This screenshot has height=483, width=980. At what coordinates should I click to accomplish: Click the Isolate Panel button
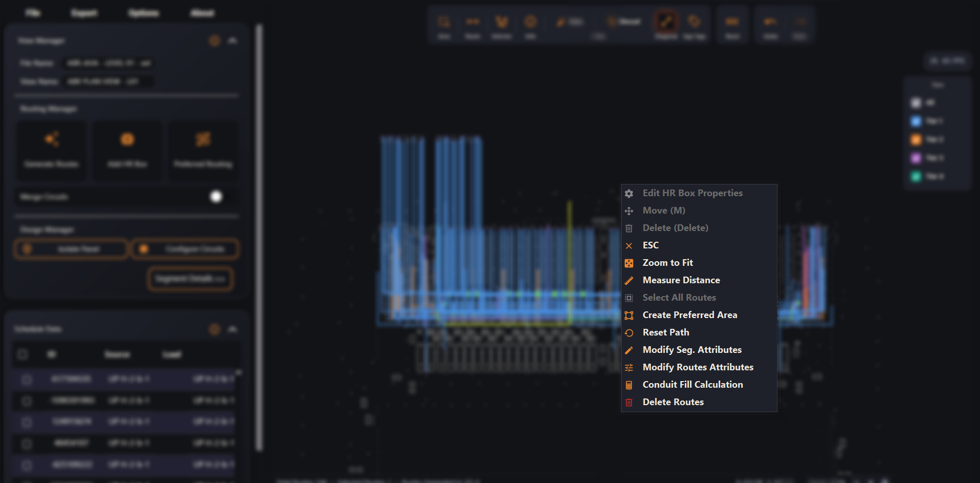point(71,249)
